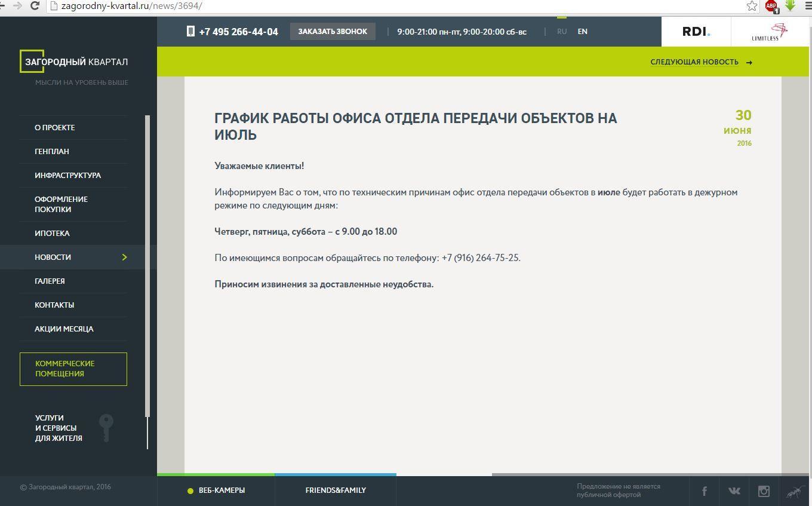Switch site language to EN
Image resolution: width=812 pixels, height=506 pixels.
click(582, 32)
